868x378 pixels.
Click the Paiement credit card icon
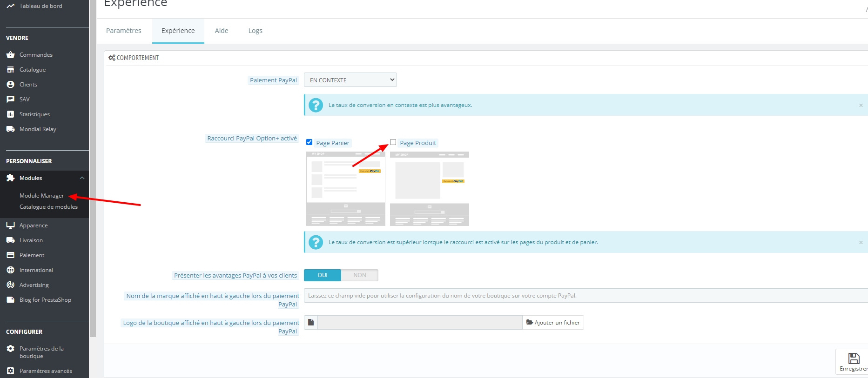[10, 255]
